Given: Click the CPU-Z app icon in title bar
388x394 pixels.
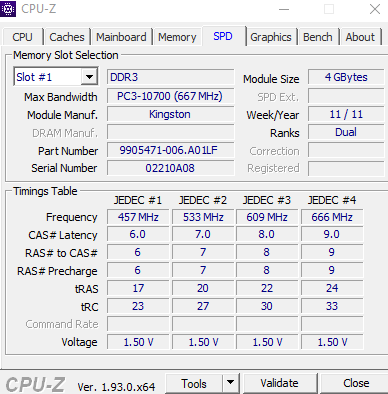Looking at the screenshot, I should (x=8, y=8).
